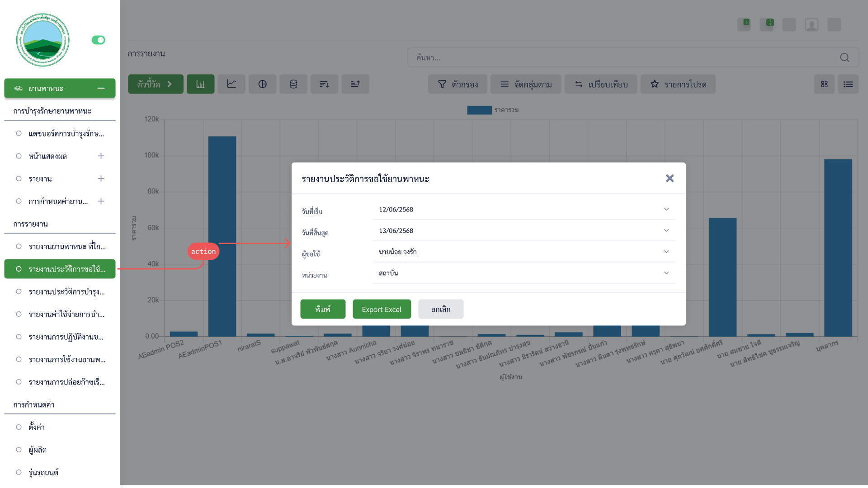Click the ราคารวม legend color swatch
The image size is (868, 488).
[479, 110]
